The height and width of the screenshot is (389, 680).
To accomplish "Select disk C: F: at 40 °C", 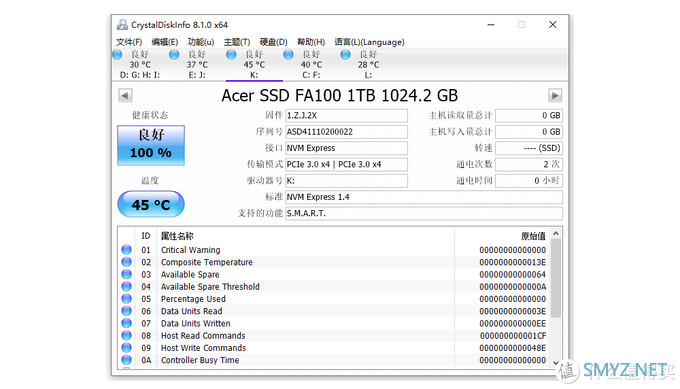I will 311,65.
